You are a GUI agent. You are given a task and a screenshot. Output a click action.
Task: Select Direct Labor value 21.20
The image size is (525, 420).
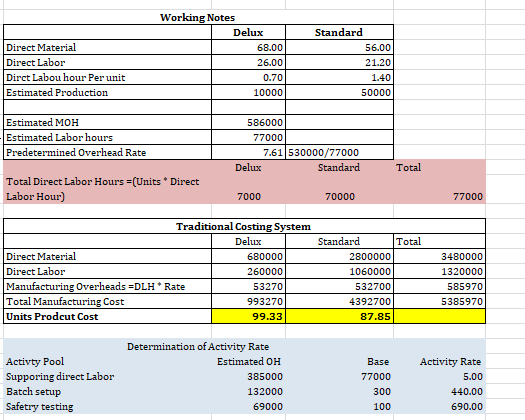pyautogui.click(x=378, y=63)
